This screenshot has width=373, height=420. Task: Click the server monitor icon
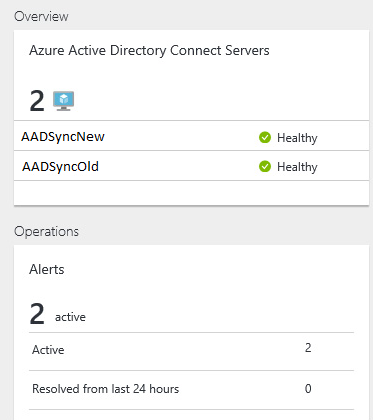point(64,101)
